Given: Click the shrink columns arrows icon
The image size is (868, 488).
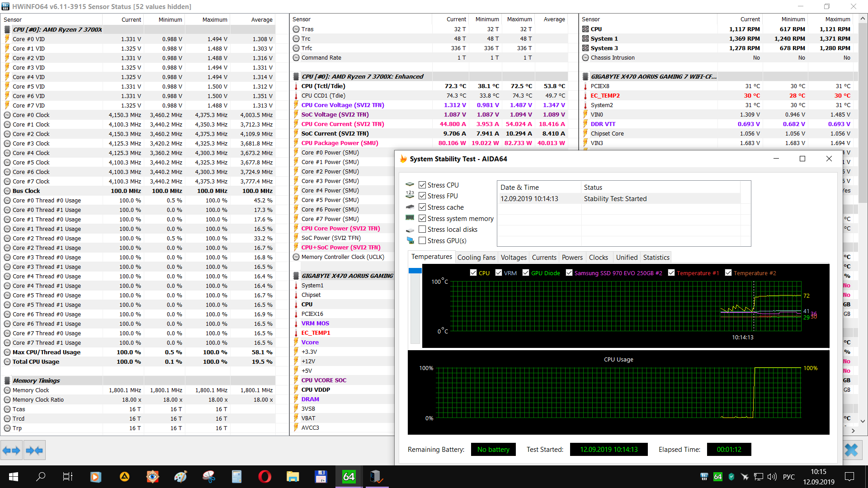Looking at the screenshot, I should coord(34,450).
